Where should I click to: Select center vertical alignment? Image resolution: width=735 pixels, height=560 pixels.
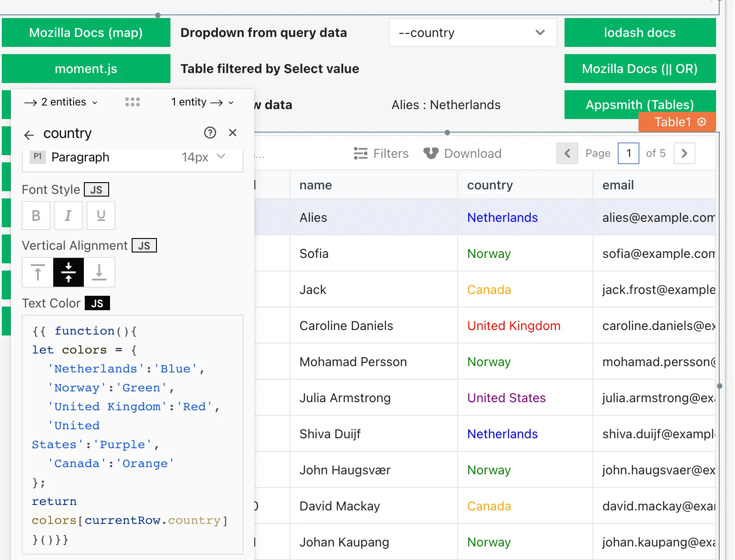[69, 272]
